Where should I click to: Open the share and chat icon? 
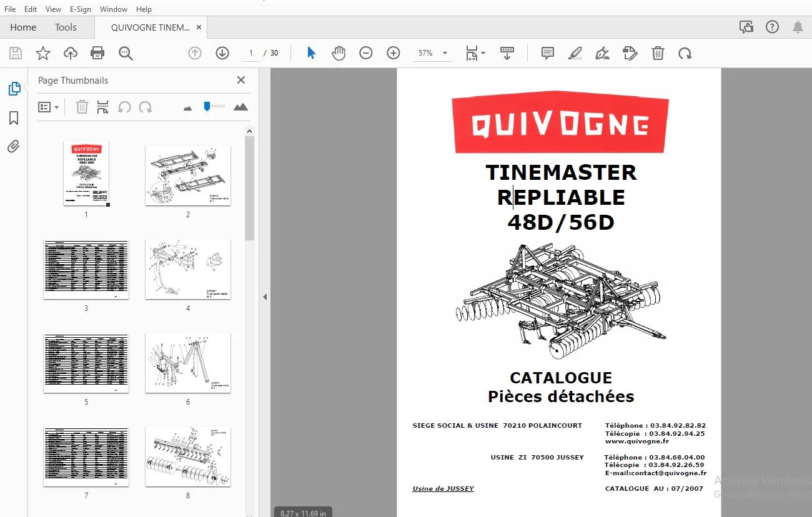click(746, 27)
